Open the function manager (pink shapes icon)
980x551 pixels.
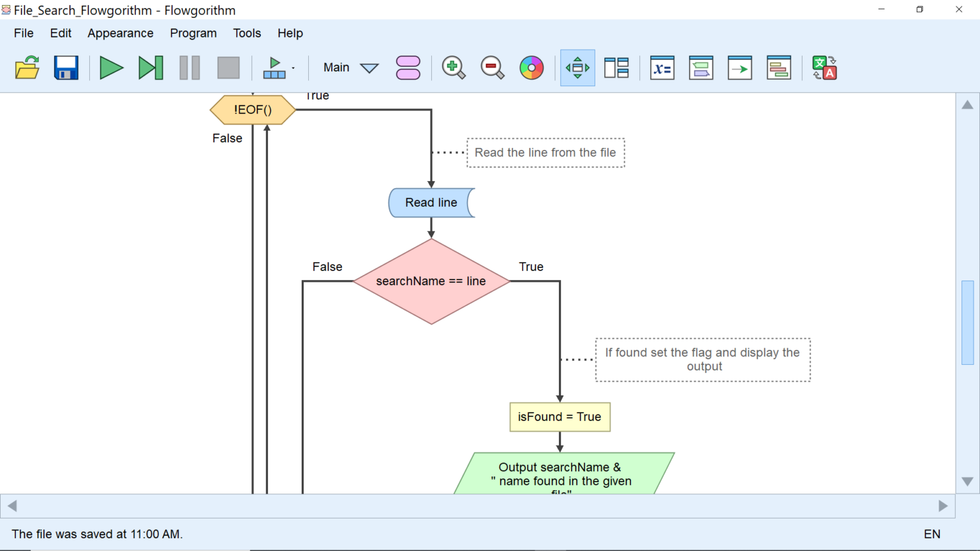click(x=408, y=68)
